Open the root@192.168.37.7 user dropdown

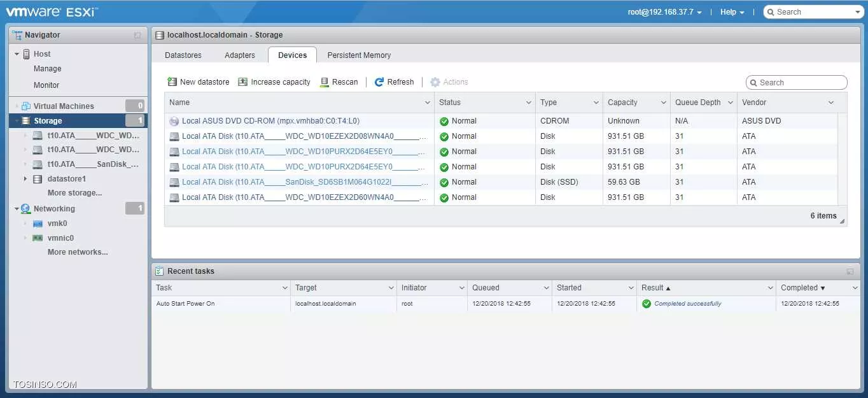tap(665, 12)
